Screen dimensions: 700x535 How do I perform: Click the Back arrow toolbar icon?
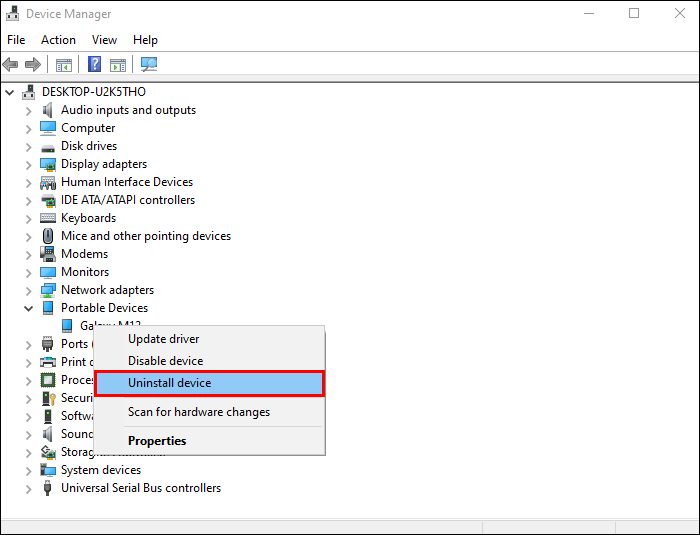10,64
